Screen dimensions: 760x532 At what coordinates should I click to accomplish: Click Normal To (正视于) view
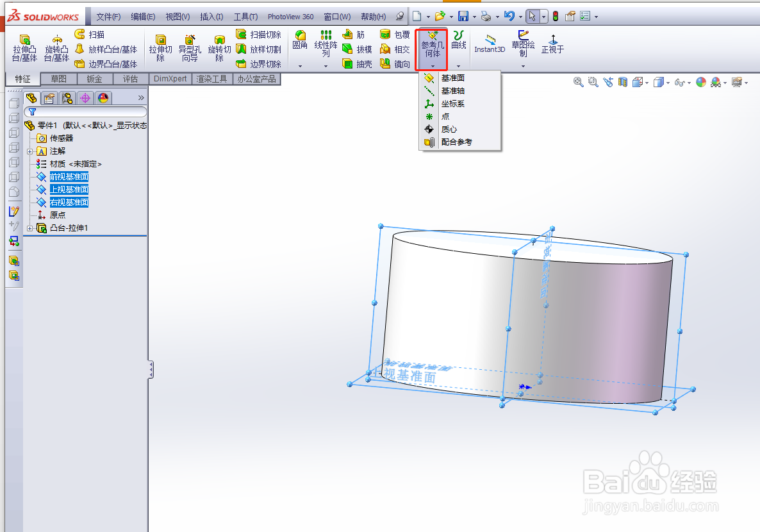(552, 45)
